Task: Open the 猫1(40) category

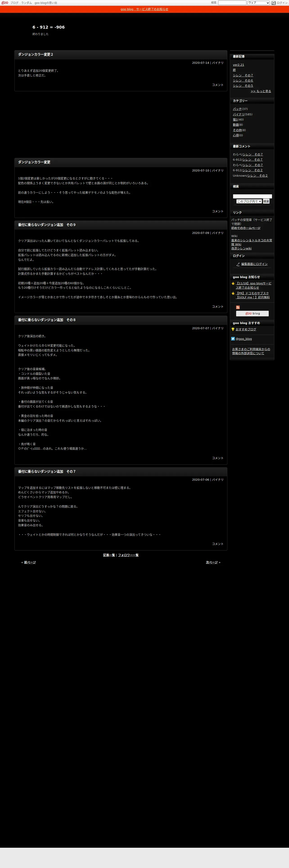Action: click(235, 120)
